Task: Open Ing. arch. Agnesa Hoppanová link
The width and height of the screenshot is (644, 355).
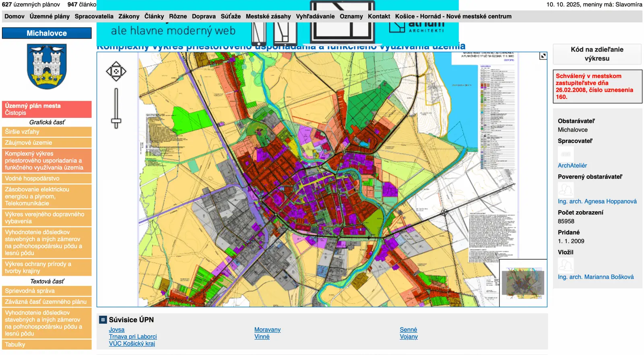Action: coord(597,201)
